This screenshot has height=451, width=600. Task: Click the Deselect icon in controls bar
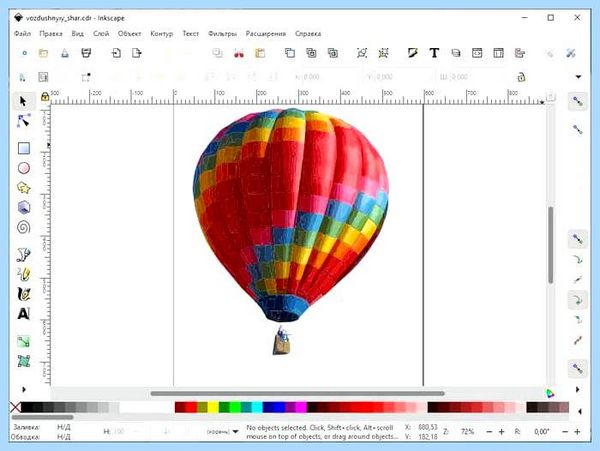(86, 77)
